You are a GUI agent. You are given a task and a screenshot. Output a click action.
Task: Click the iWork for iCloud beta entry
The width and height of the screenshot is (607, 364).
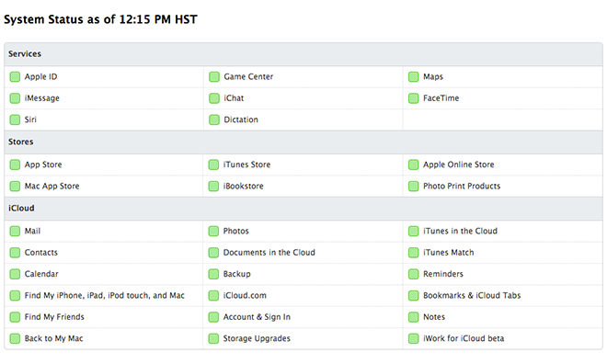[464, 338]
